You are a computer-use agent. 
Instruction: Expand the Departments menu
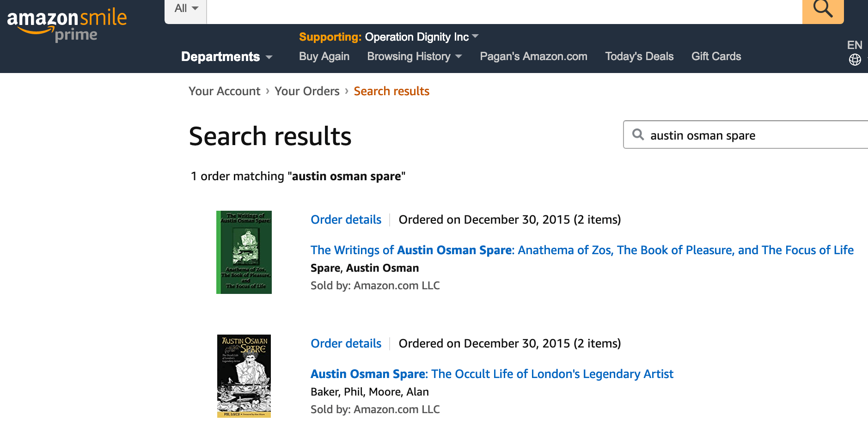click(x=226, y=57)
